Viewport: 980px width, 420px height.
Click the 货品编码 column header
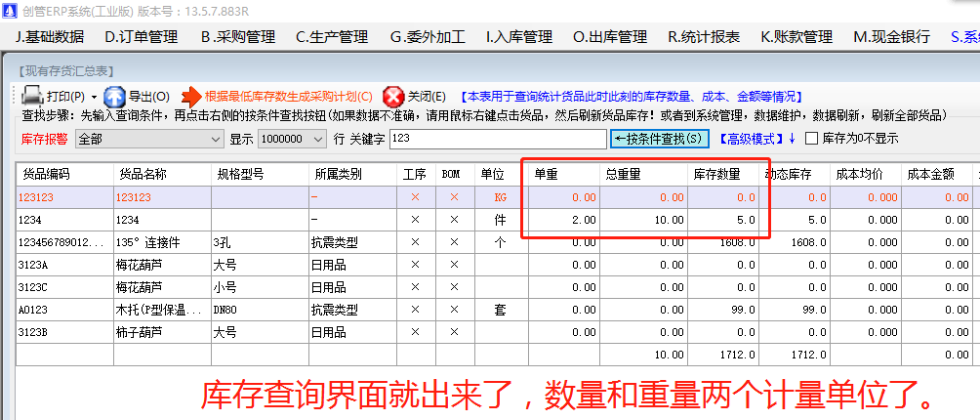point(47,174)
